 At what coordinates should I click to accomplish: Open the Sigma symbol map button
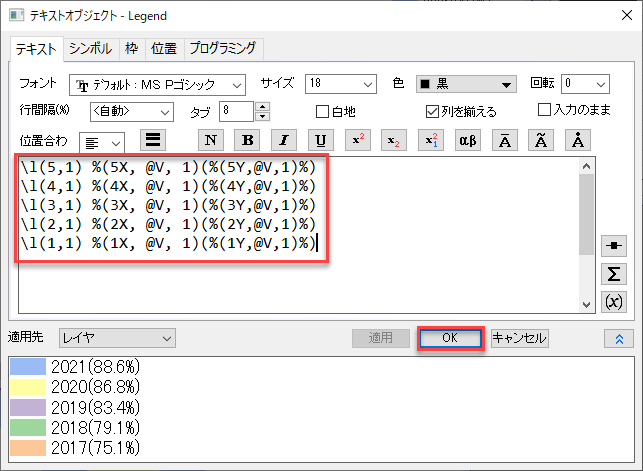click(x=614, y=274)
